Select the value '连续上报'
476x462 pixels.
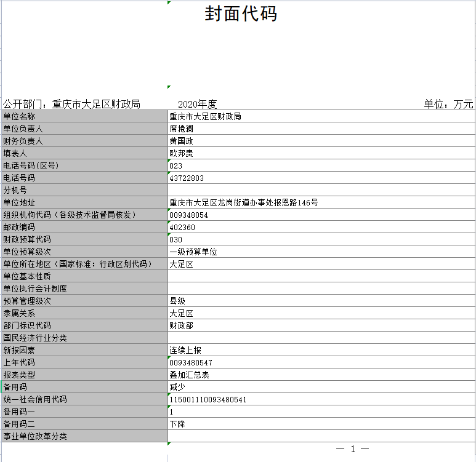[185, 350]
